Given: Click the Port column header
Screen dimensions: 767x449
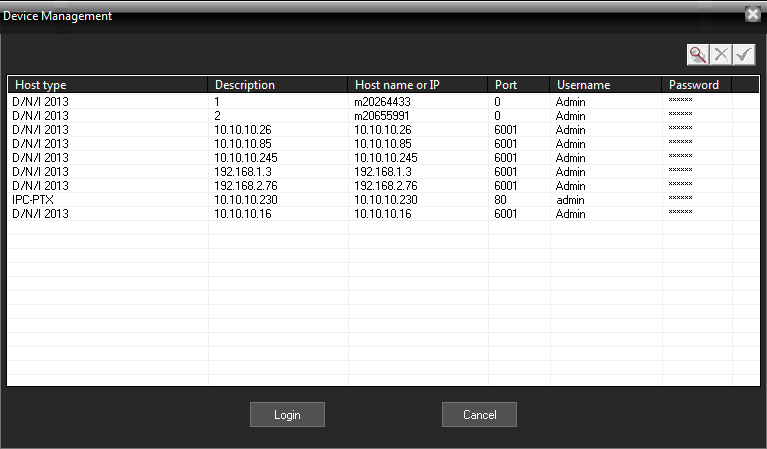Looking at the screenshot, I should (x=519, y=85).
